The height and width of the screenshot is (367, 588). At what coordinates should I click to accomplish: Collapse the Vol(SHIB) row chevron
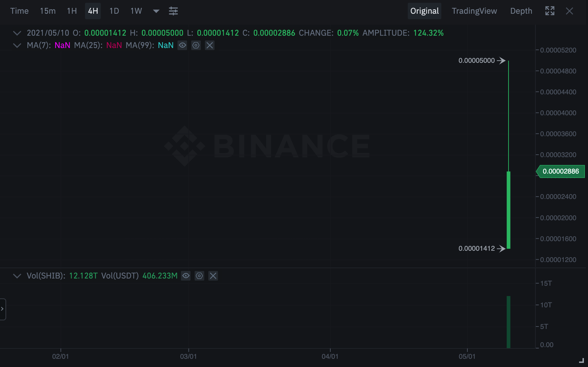(17, 276)
